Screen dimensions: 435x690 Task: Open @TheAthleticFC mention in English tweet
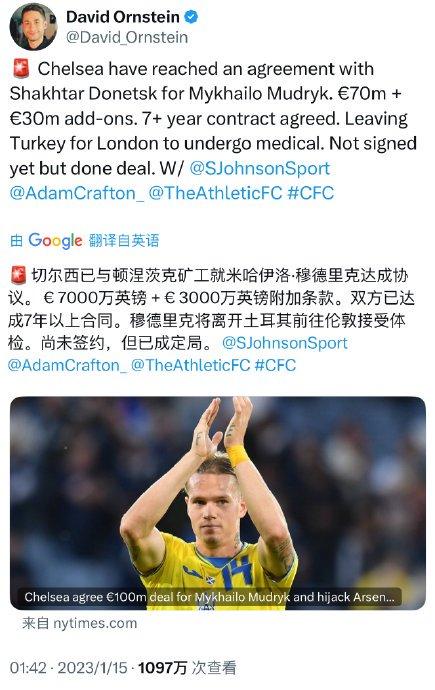click(215, 193)
